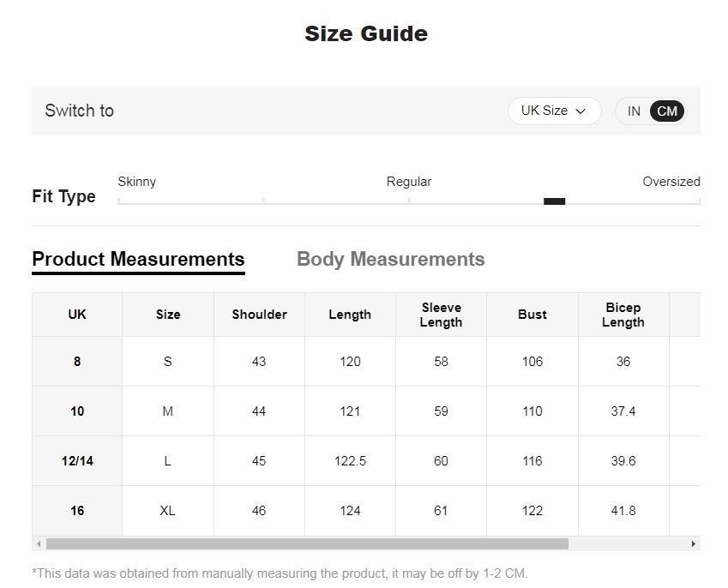Screen dimensions: 728x588
Task: Click the Skinny fit type label
Action: point(137,182)
